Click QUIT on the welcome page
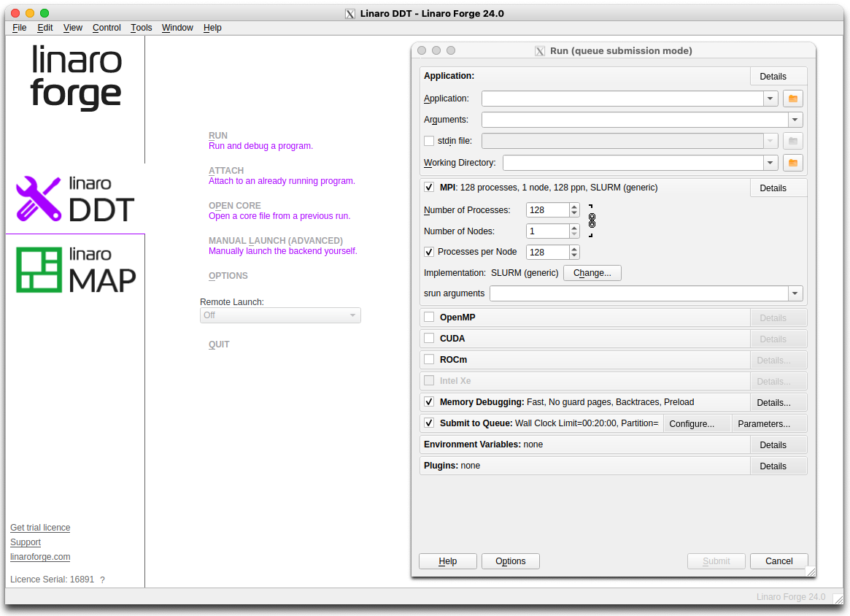Screen dimensions: 850x616 click(219, 344)
